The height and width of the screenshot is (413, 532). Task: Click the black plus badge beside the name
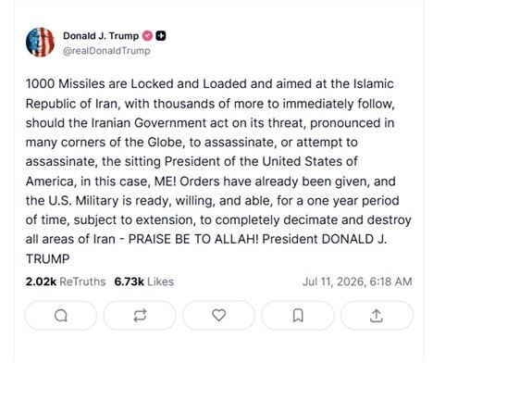tap(161, 36)
